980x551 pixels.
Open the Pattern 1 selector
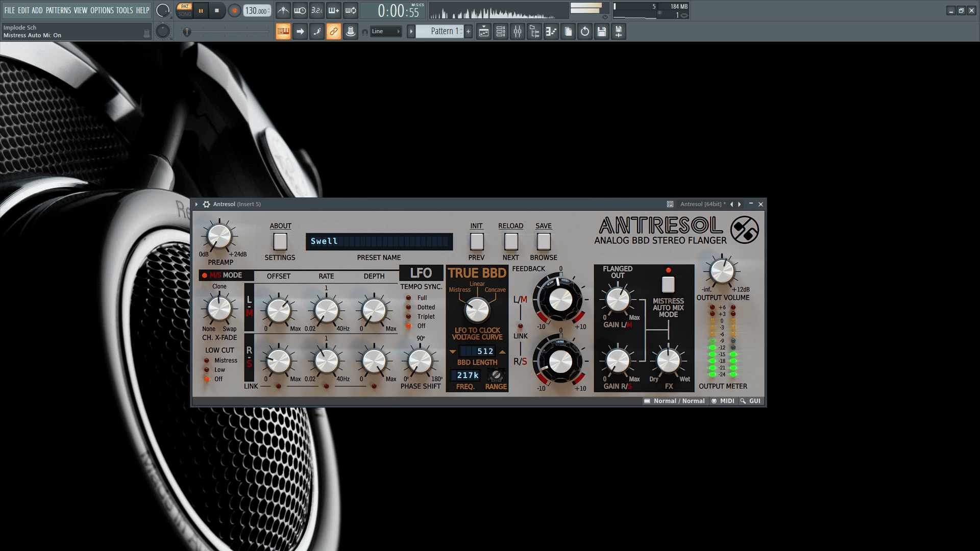coord(440,32)
